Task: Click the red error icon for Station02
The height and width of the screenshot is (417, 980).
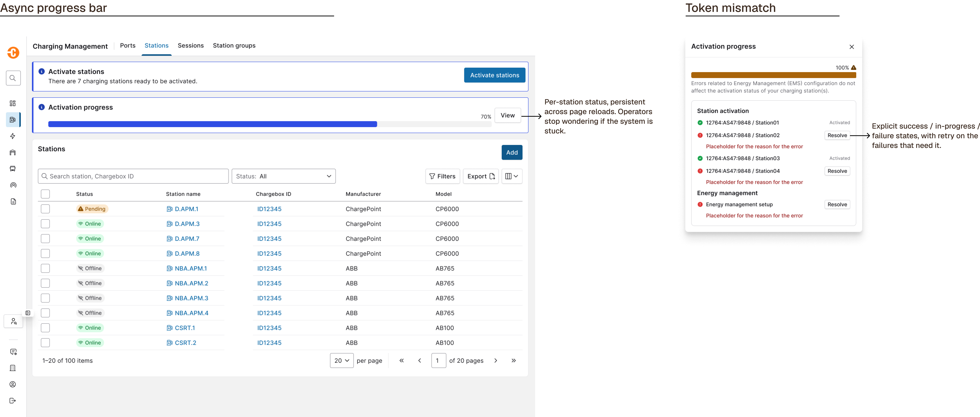Action: tap(700, 135)
